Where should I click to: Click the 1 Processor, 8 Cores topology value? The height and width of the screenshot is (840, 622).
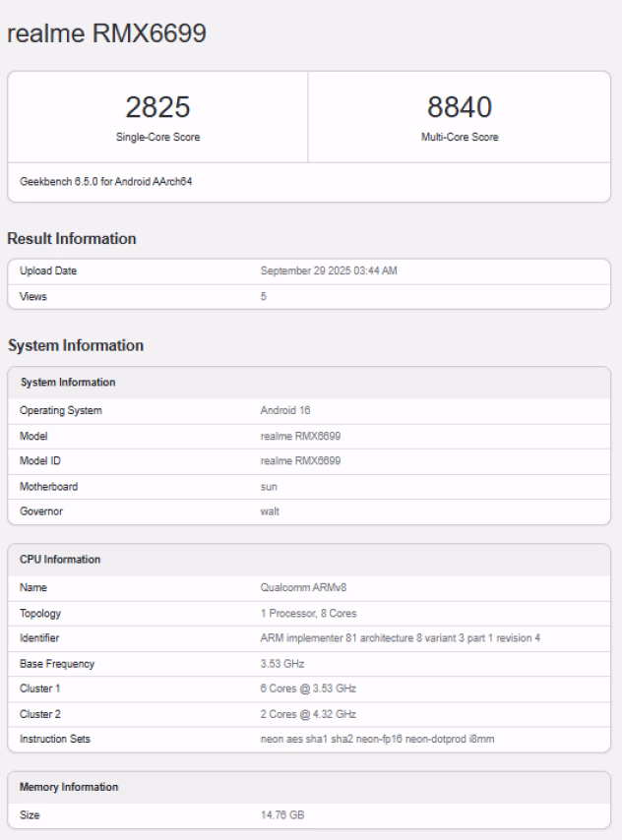[307, 613]
